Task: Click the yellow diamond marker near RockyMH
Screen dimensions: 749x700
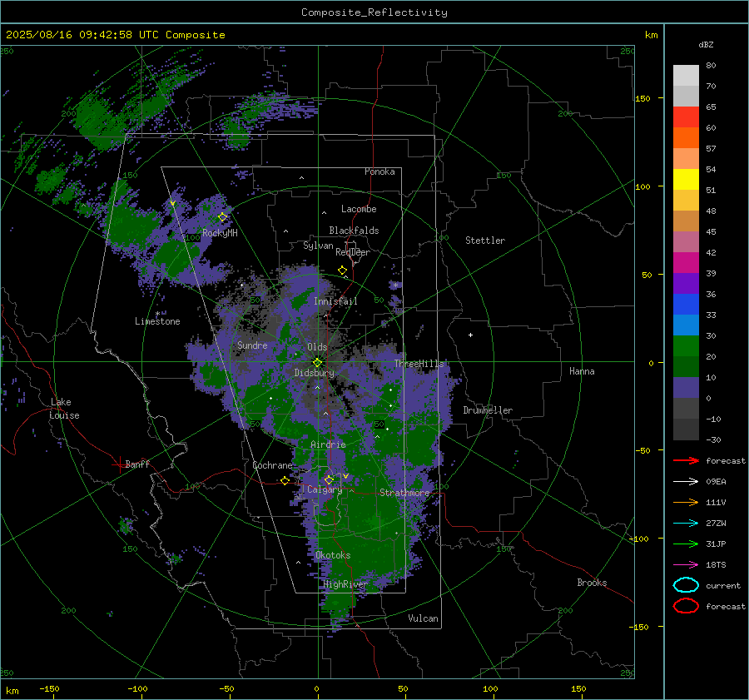Action: [222, 217]
